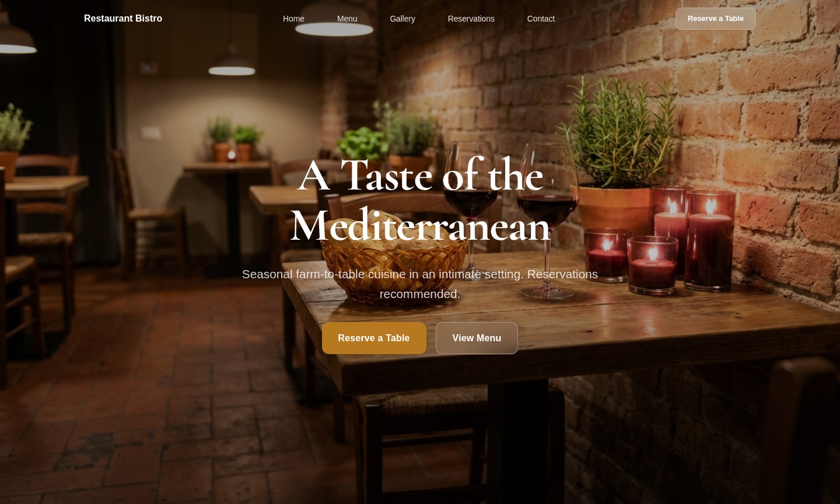Click the header Reserve a Table button
Screen dimensions: 840x504
[x=716, y=19]
